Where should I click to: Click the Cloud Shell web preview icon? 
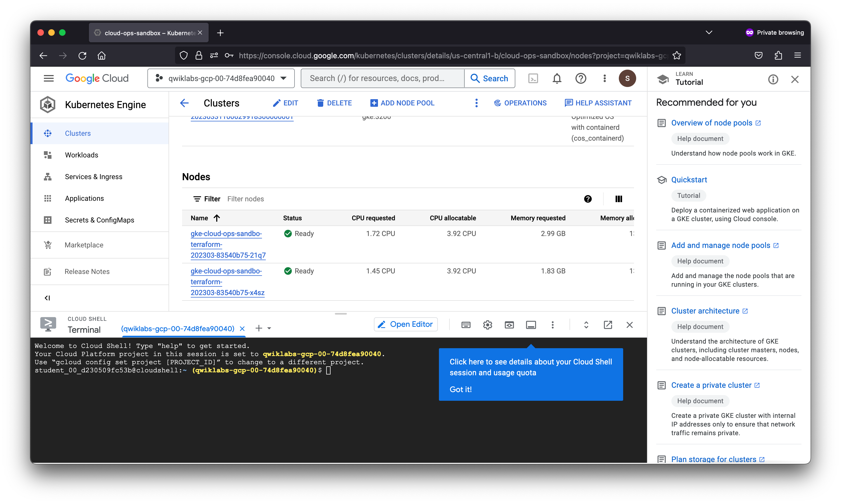tap(509, 325)
